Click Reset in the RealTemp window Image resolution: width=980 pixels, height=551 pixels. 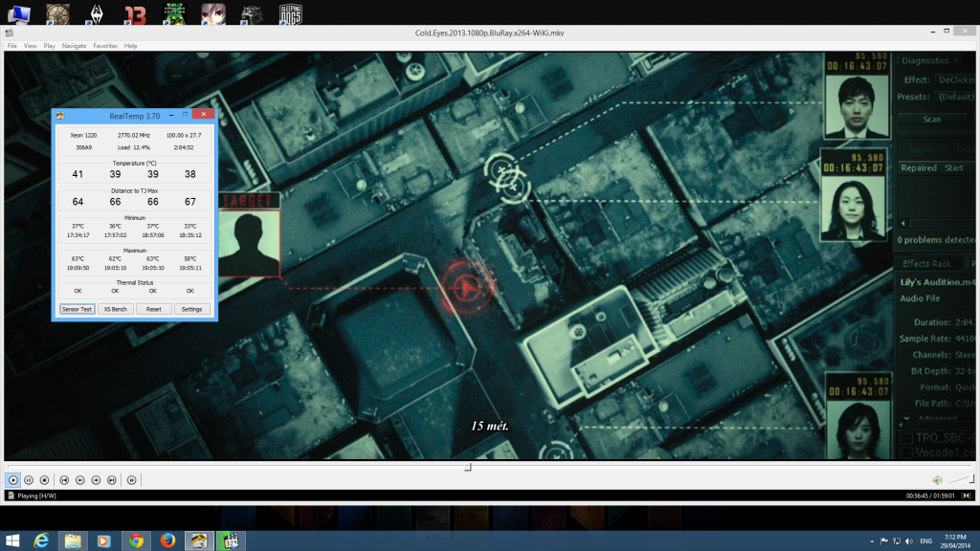tap(154, 309)
